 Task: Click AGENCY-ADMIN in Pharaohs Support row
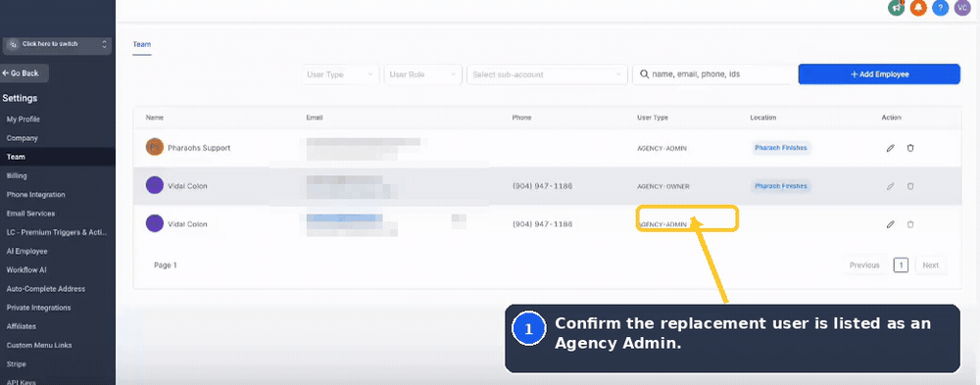point(661,149)
